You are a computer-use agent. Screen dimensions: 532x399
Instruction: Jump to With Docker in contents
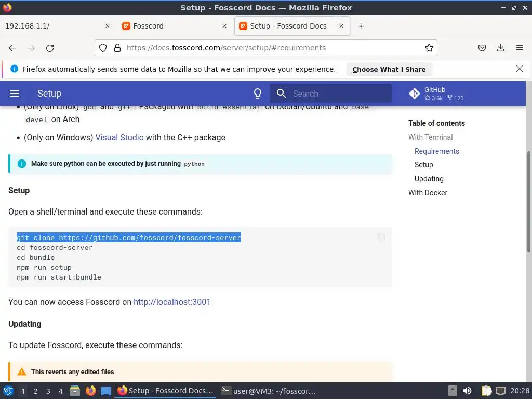click(428, 192)
